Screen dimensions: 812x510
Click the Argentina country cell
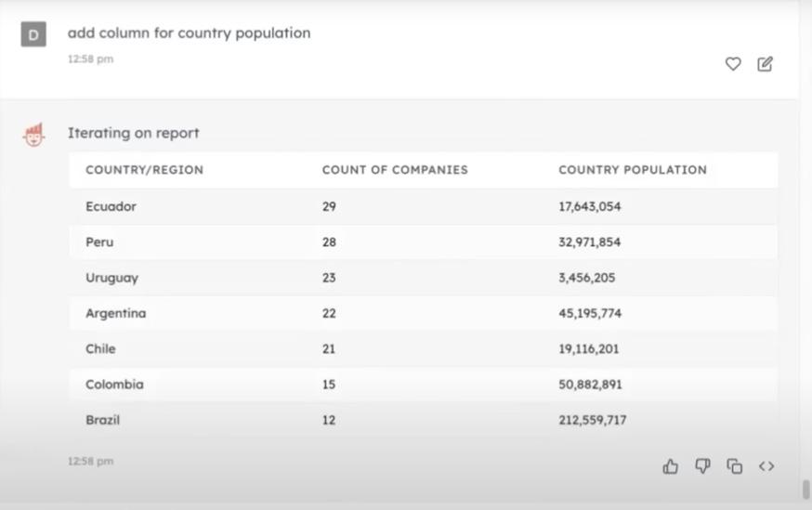[115, 313]
